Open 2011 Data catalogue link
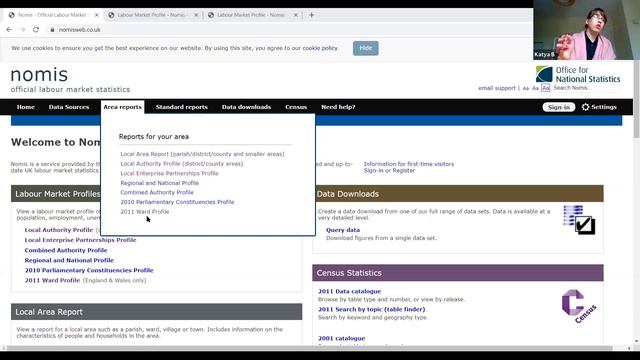This screenshot has width=640, height=360. (349, 291)
